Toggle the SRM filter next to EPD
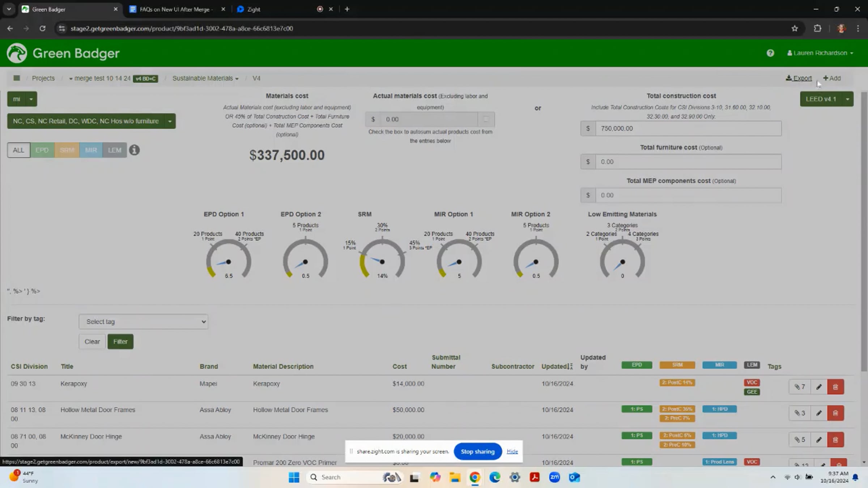868x488 pixels. point(67,150)
